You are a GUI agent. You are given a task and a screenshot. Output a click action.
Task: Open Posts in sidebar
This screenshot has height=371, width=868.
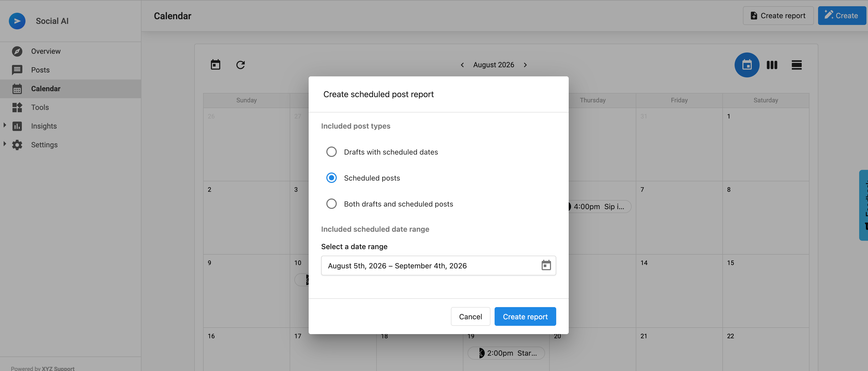point(70,70)
